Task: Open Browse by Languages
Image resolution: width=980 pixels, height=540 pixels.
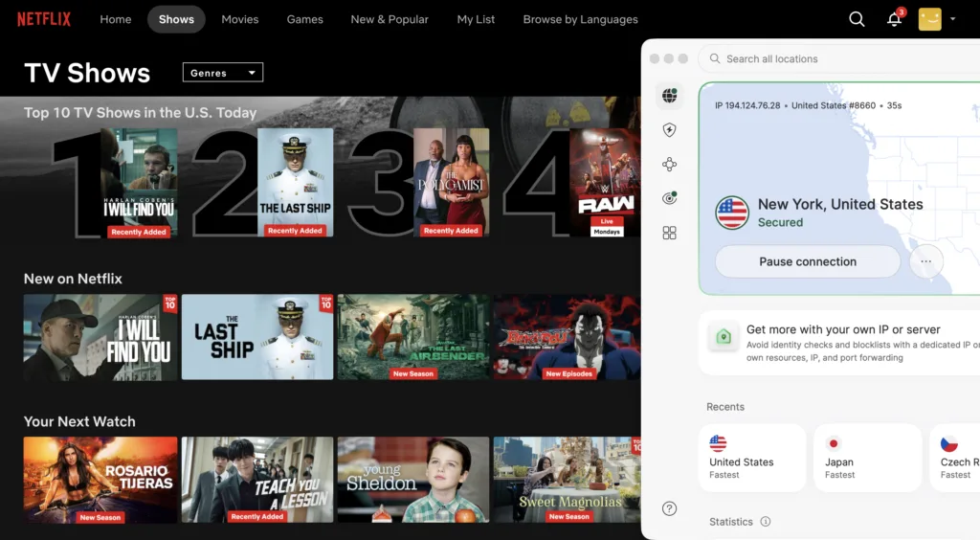Action: click(x=581, y=19)
